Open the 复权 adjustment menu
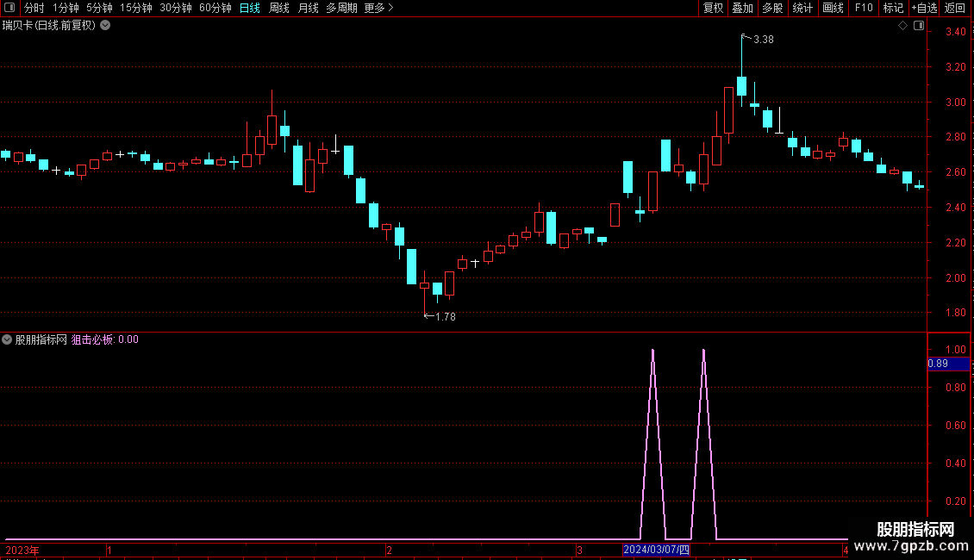 713,8
